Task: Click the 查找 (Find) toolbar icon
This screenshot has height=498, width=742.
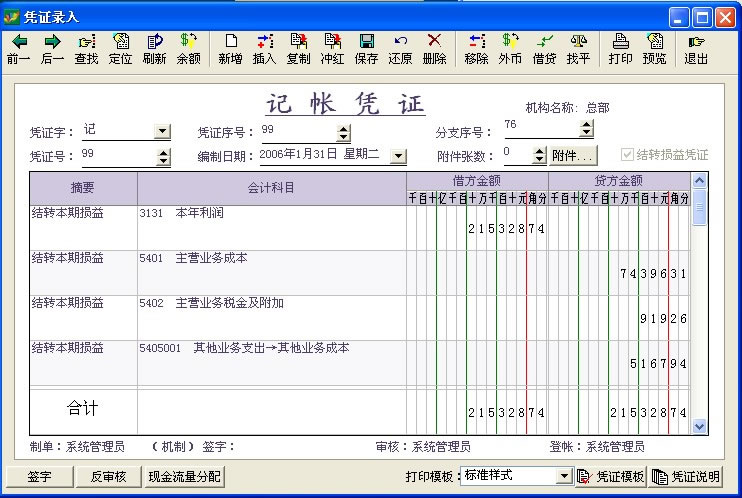Action: pyautogui.click(x=87, y=48)
